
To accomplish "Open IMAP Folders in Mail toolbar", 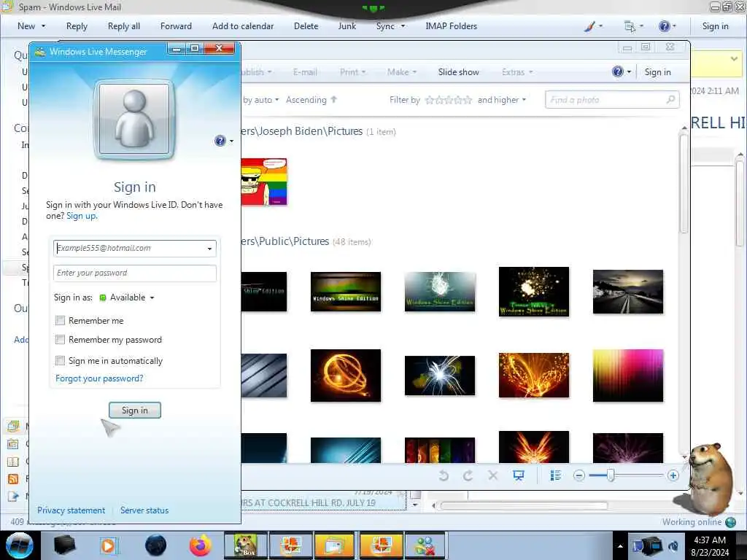I will tap(451, 26).
